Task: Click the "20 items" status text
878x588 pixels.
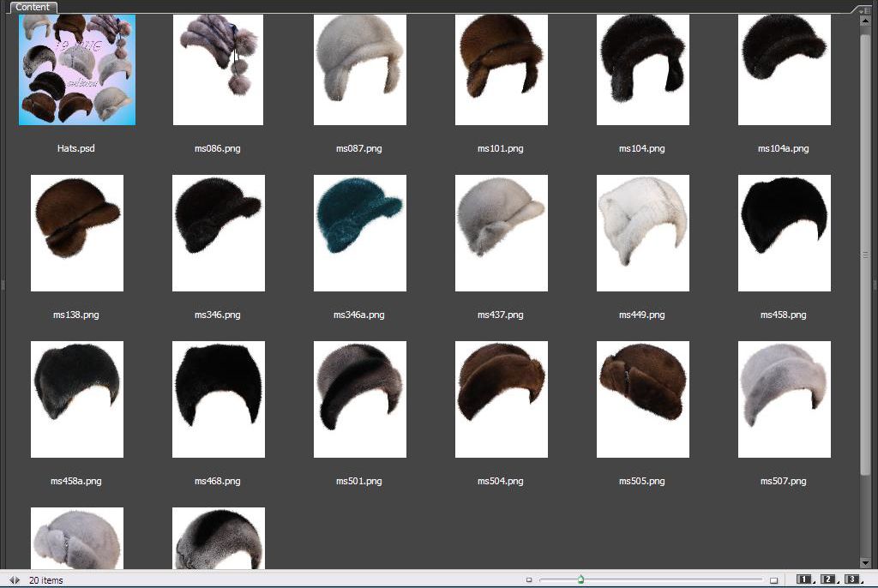Action: [46, 580]
